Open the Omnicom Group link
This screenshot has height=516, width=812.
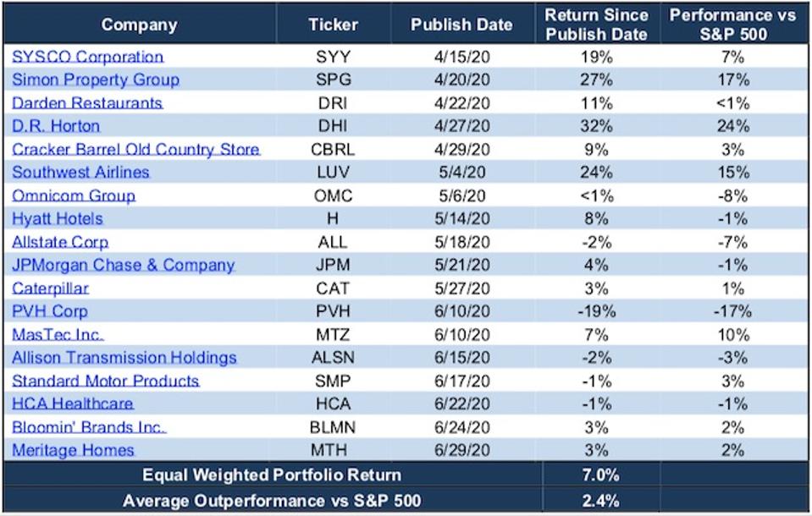coord(74,195)
